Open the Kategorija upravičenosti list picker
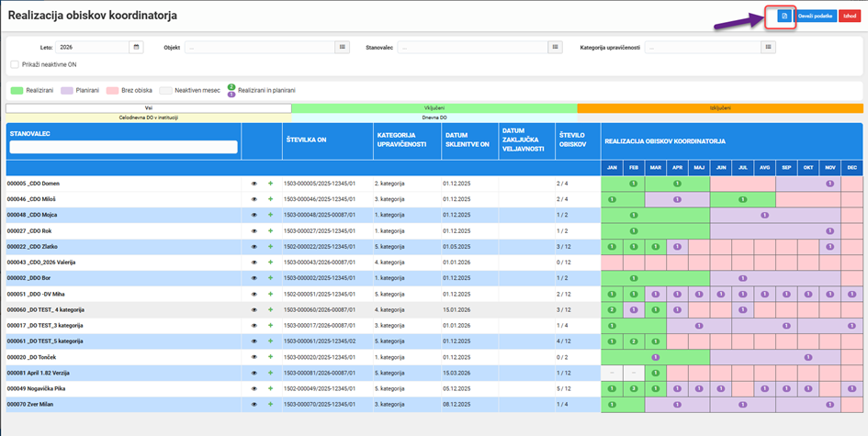 (768, 48)
